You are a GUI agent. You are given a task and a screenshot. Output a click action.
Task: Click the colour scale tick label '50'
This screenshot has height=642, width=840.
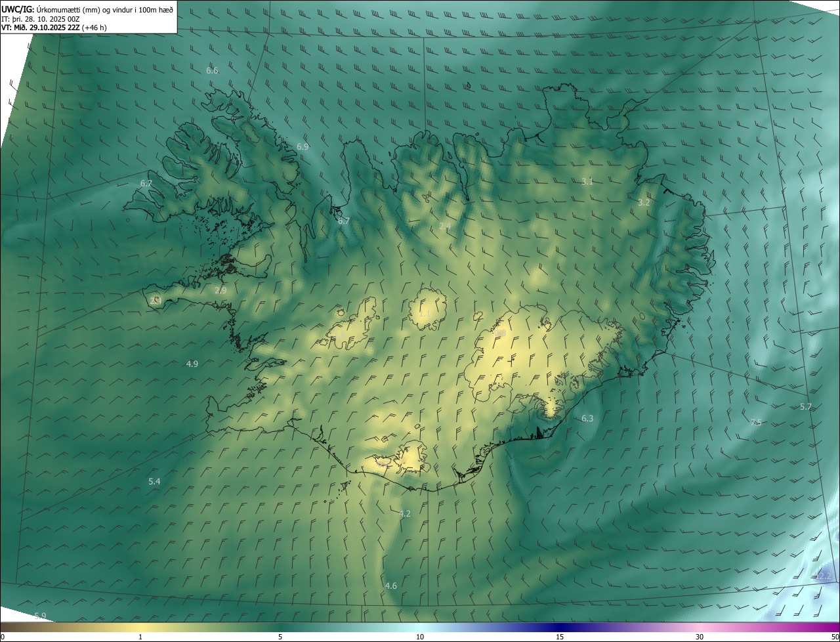[835, 637]
